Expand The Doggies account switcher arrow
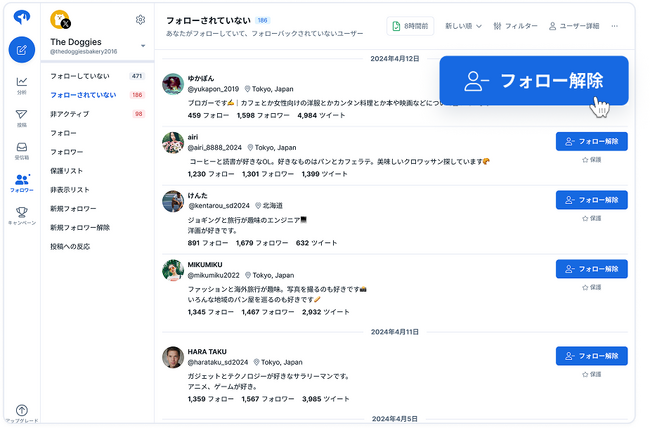 (143, 46)
